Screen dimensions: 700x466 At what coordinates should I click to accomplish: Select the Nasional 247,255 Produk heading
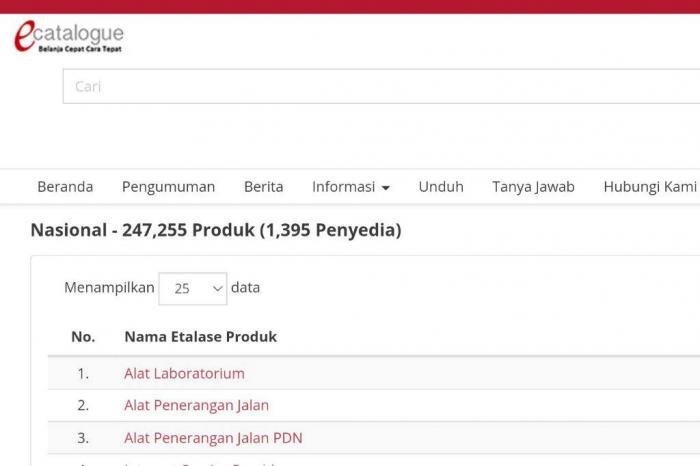[216, 230]
